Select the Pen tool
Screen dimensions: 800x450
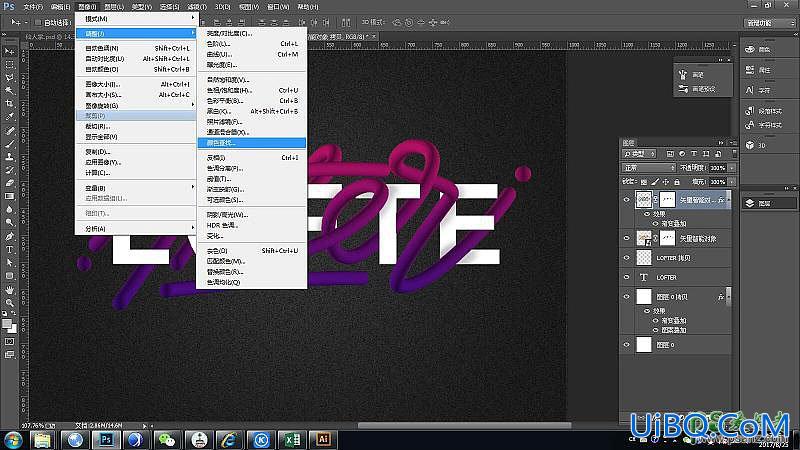(9, 236)
